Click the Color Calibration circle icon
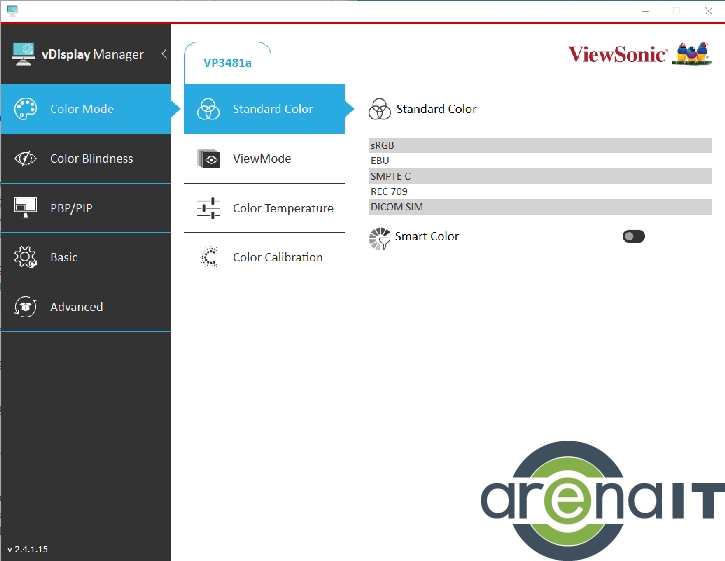 (x=209, y=257)
